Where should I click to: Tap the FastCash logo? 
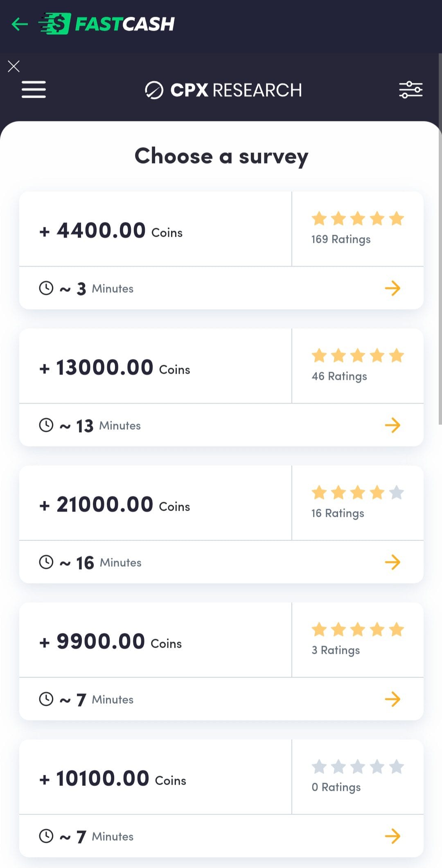[107, 24]
